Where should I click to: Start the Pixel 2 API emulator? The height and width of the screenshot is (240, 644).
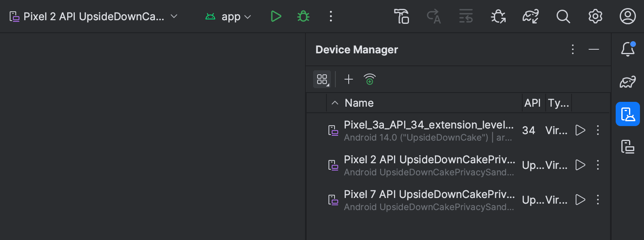coord(580,165)
